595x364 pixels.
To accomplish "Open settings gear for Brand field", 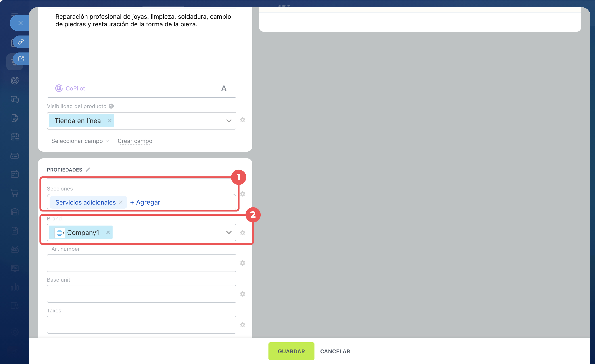I will [242, 233].
